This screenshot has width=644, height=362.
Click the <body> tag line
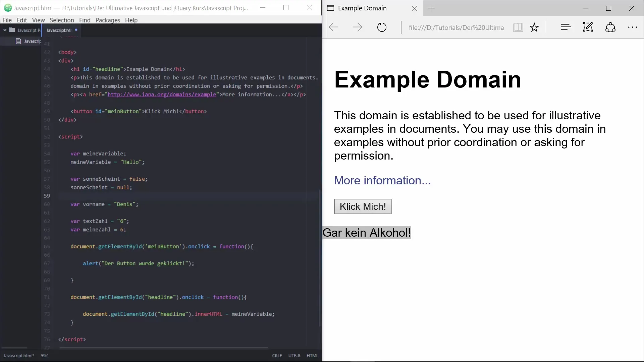(x=67, y=52)
